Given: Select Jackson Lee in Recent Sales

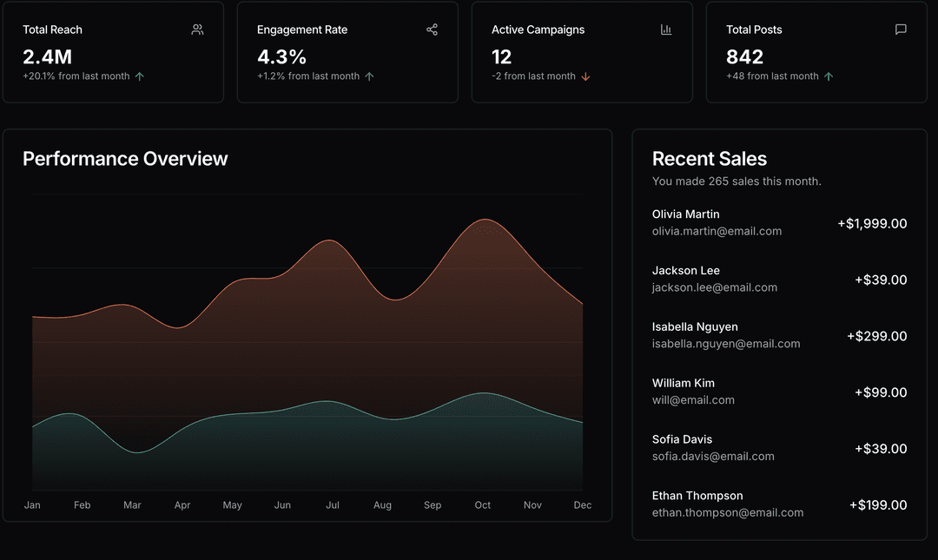Looking at the screenshot, I should [685, 270].
